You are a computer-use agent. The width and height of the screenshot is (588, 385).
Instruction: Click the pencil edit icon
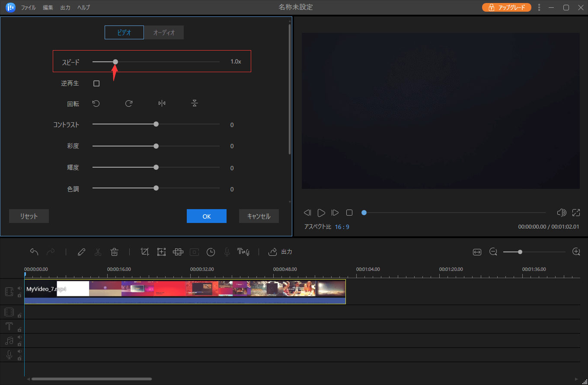pos(81,252)
